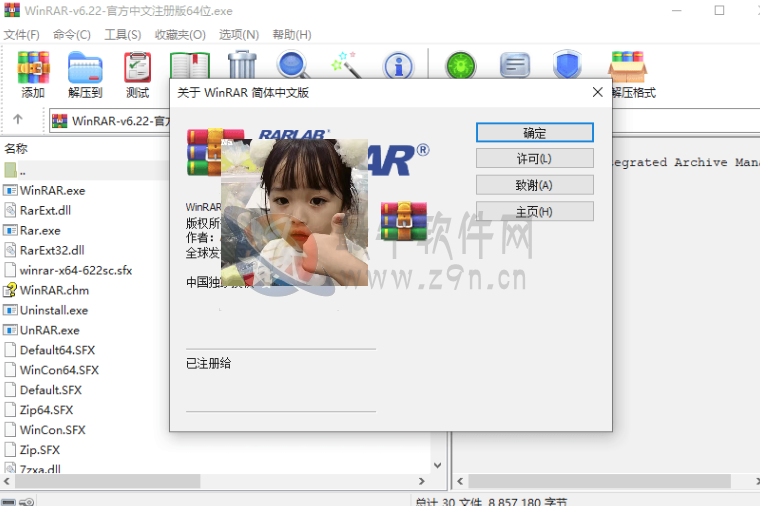
Task: Click the License (许可) button
Action: (x=535, y=158)
